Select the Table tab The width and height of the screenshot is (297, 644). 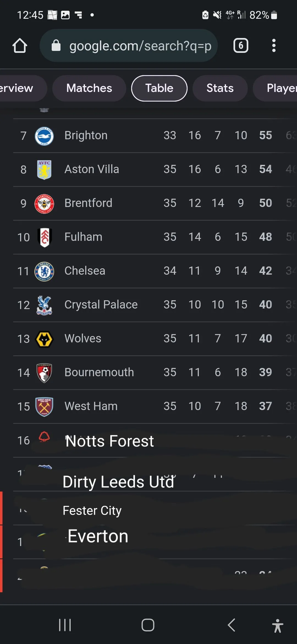pos(159,88)
